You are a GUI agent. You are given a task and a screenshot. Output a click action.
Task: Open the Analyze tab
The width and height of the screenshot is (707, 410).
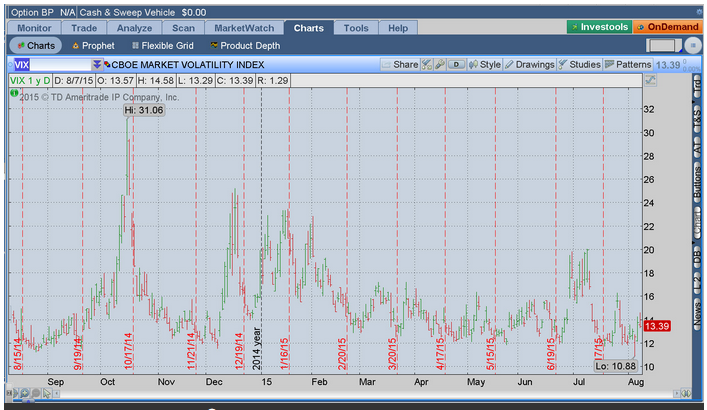pyautogui.click(x=134, y=28)
